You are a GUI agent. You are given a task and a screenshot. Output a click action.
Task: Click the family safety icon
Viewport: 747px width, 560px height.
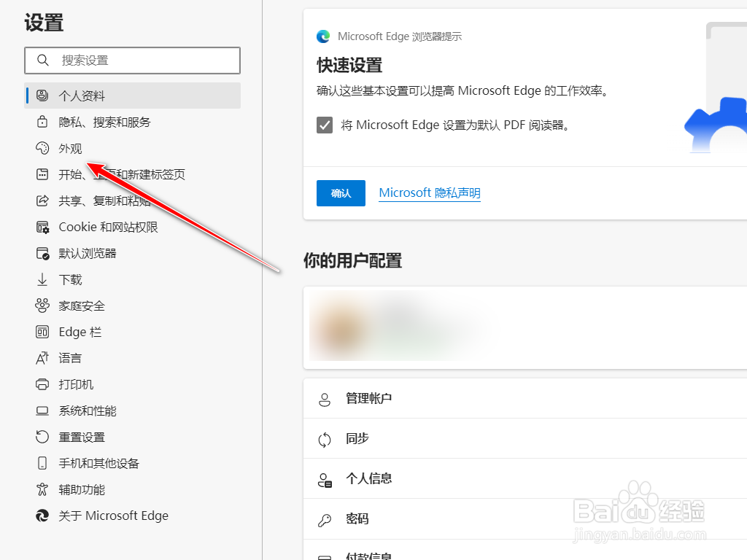42,306
